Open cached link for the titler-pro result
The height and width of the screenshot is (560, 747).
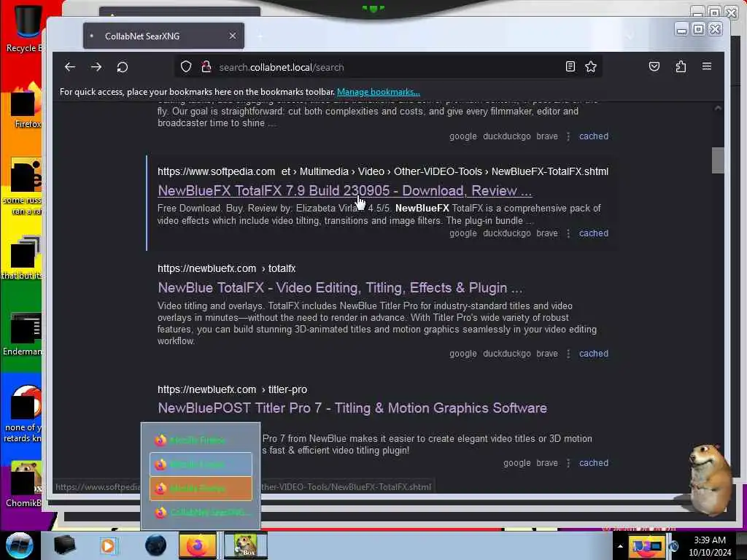click(x=593, y=463)
